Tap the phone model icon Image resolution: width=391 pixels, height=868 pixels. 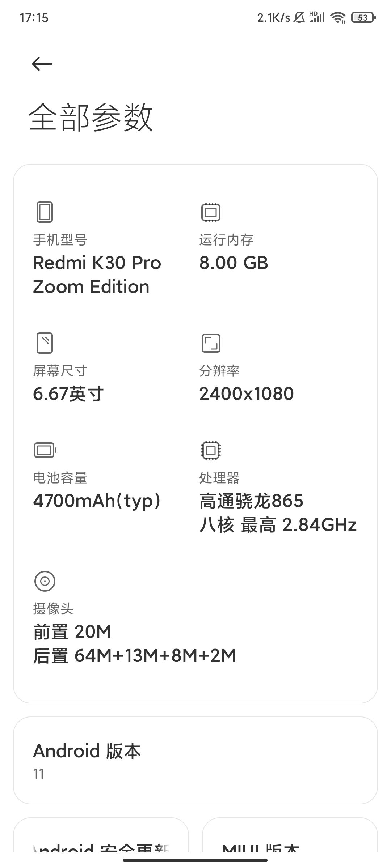coord(45,212)
